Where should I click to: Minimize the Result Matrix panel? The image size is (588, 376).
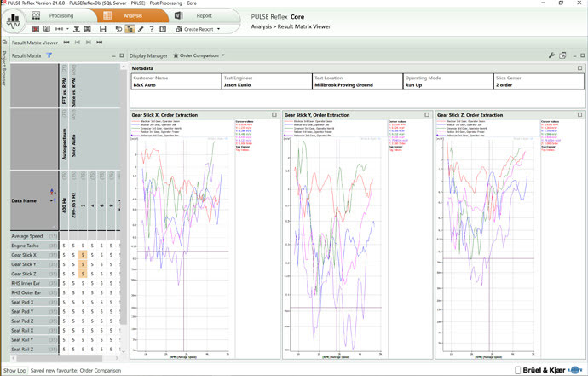tap(113, 56)
